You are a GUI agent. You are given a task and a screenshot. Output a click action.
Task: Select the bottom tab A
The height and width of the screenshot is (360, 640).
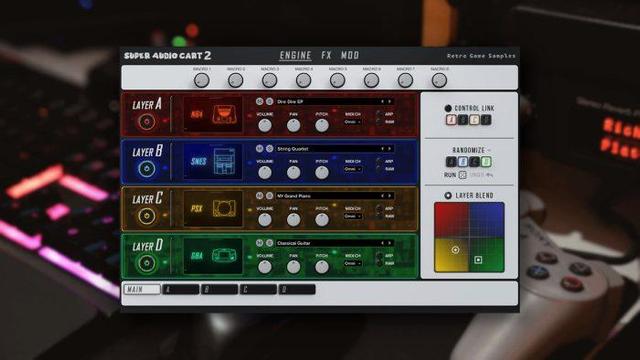[181, 289]
